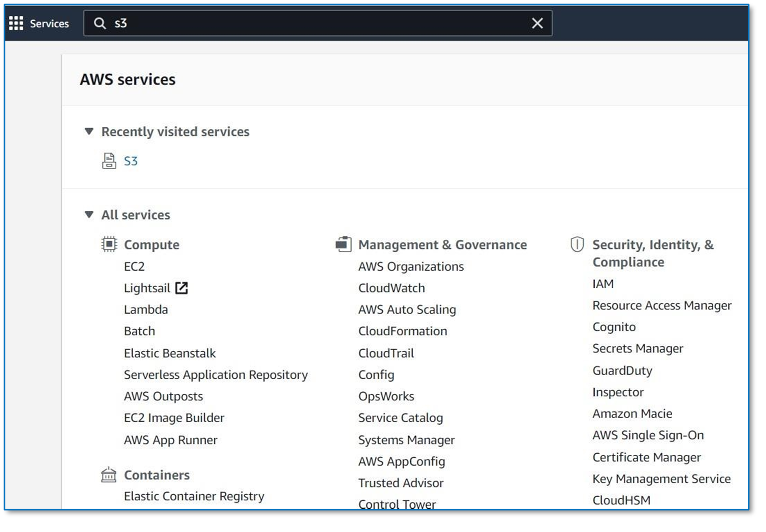This screenshot has width=766, height=532.
Task: Open Service Catalog
Action: (x=401, y=418)
